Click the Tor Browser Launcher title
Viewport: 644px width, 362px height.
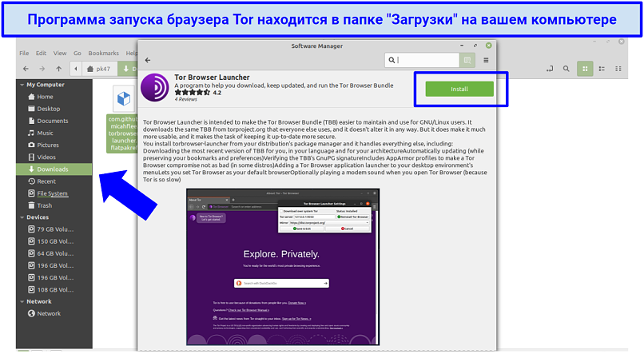pyautogui.click(x=212, y=78)
